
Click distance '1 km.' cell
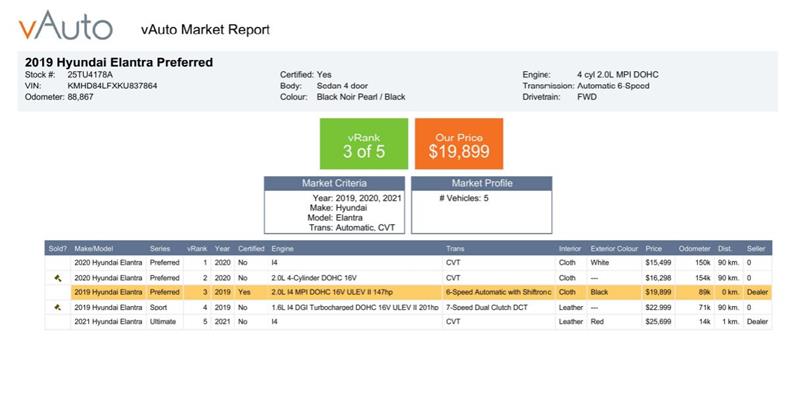pos(730,322)
